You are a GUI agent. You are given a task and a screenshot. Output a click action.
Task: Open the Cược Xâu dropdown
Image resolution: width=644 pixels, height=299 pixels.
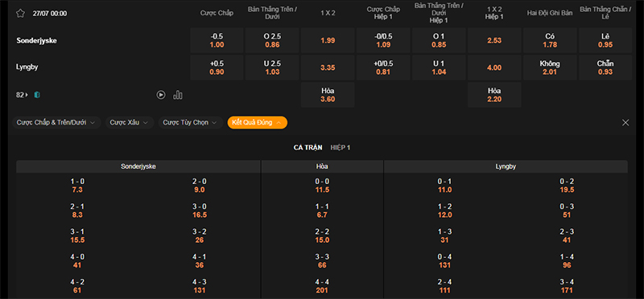click(x=130, y=122)
